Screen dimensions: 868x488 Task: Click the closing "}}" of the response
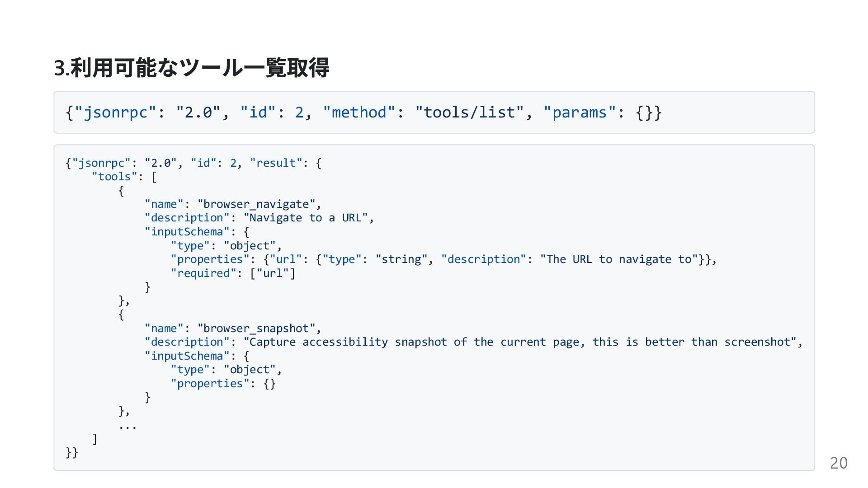pyautogui.click(x=72, y=452)
